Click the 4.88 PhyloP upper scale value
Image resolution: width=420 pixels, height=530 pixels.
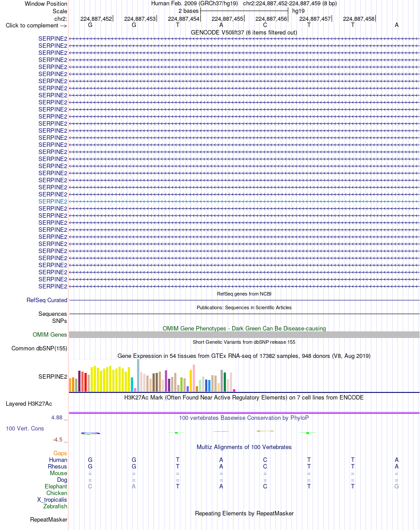57,418
